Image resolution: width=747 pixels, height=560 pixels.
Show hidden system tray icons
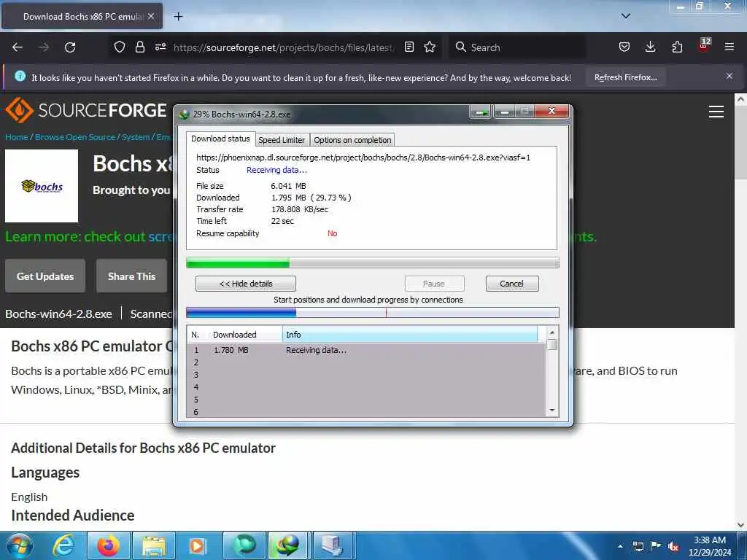tap(620, 546)
